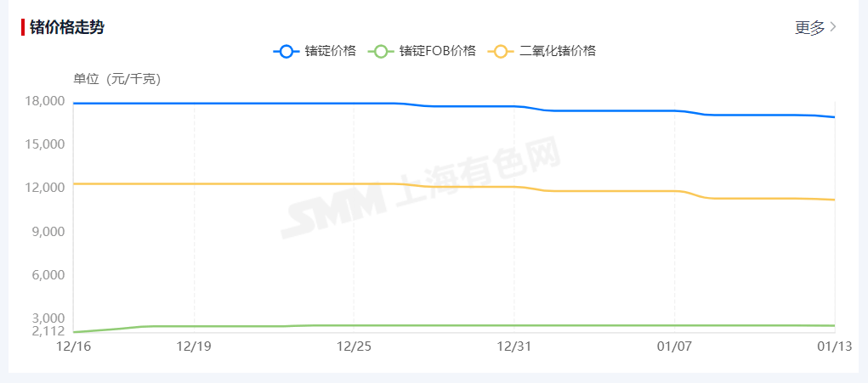Image resolution: width=868 pixels, height=383 pixels.
Task: Toggle the 二氧化锗价格 legend text label
Action: point(557,51)
